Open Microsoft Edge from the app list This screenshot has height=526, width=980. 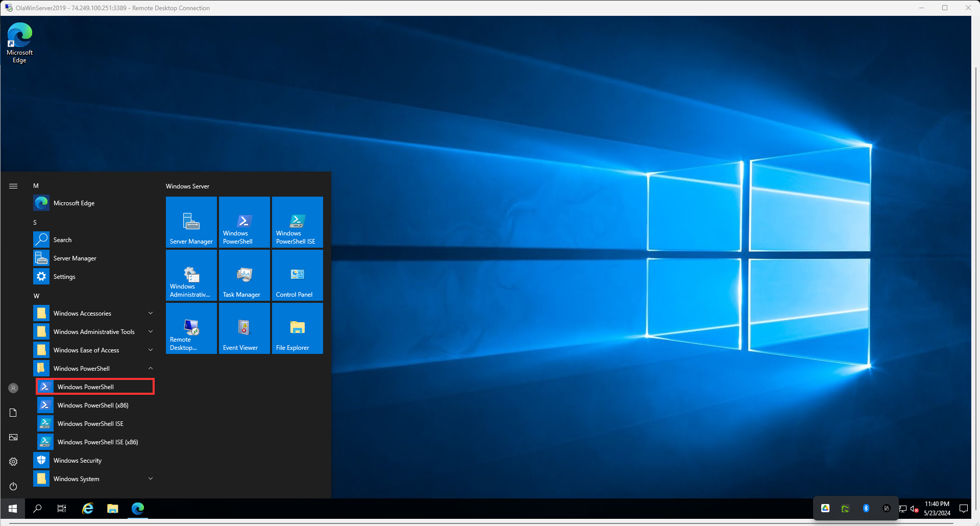pyautogui.click(x=94, y=203)
